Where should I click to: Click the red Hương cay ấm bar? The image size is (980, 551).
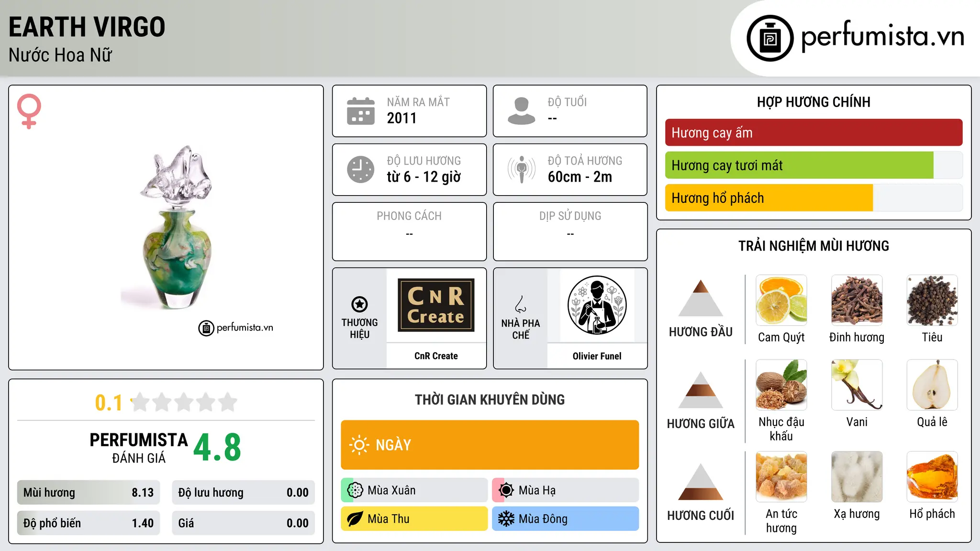point(813,132)
